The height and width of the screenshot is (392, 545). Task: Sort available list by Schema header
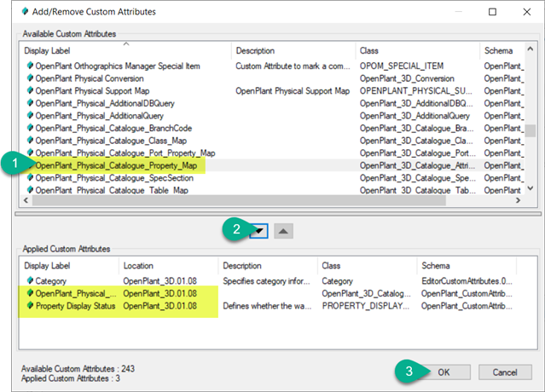pos(502,50)
